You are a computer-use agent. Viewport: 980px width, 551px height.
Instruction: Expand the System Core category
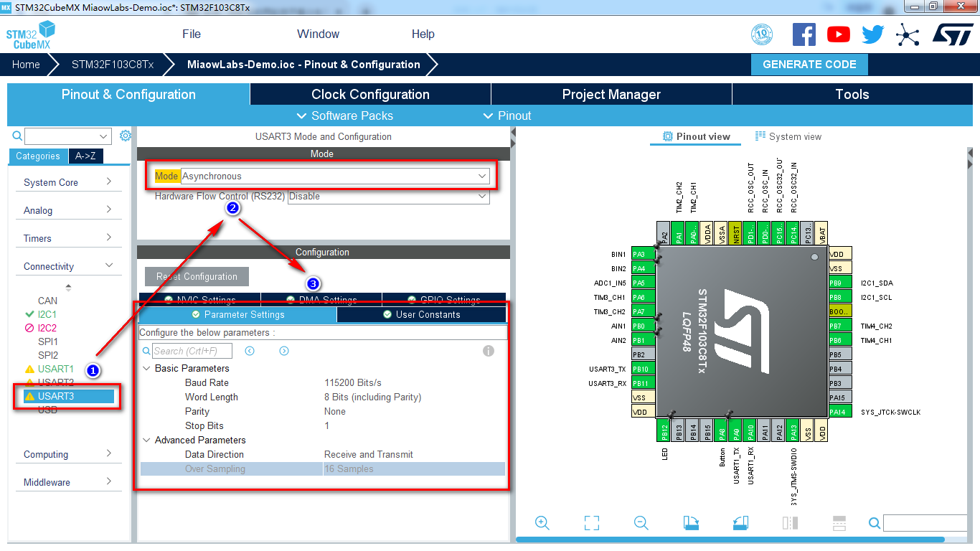tap(68, 182)
